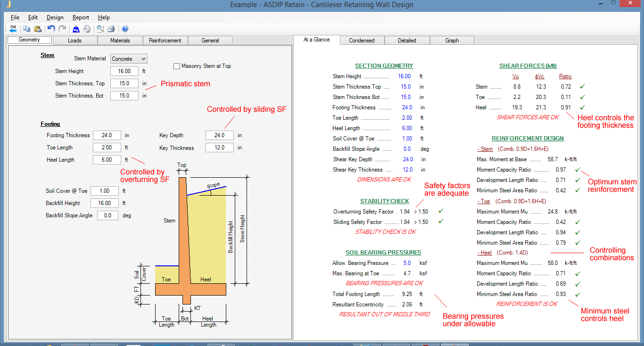The image size is (644, 346).
Task: Click the SHEAR FORCES (k/ft) heading
Action: 528,66
